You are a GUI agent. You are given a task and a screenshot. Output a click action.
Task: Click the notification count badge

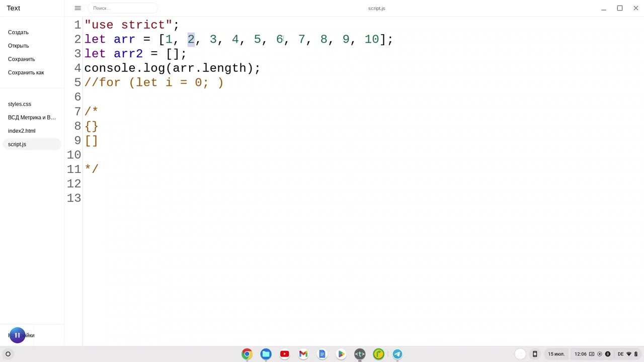pyautogui.click(x=608, y=354)
